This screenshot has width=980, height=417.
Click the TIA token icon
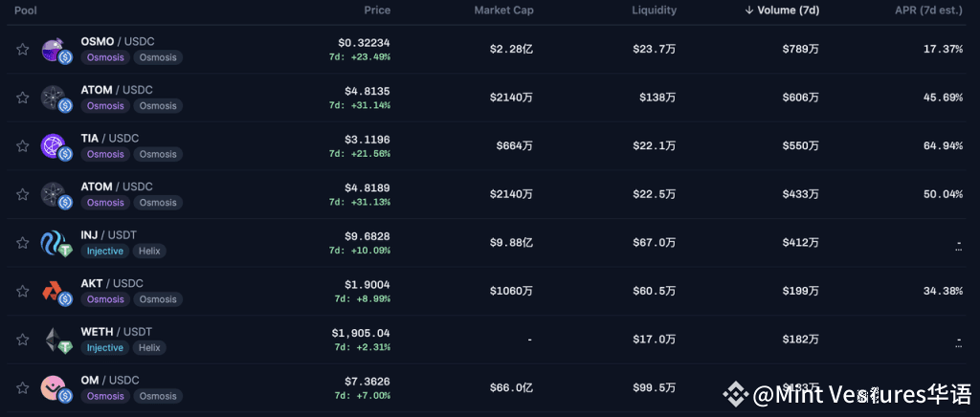pyautogui.click(x=53, y=146)
